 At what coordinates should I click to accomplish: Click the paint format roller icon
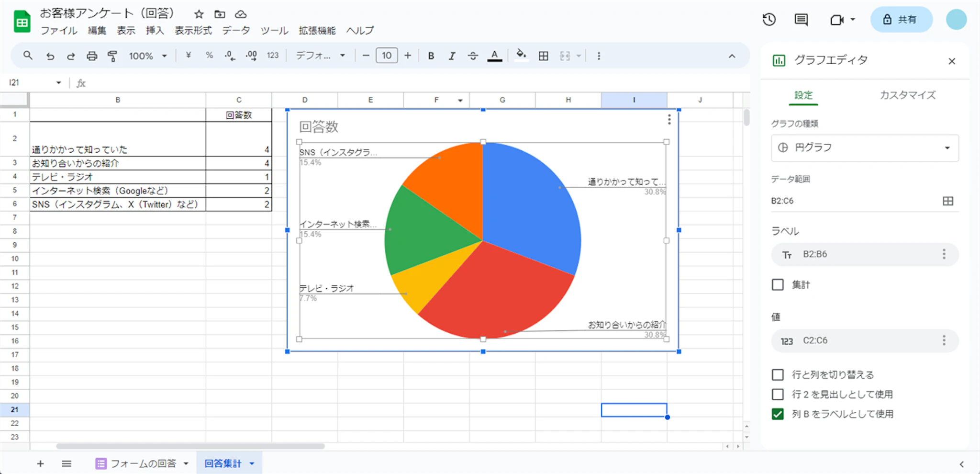[x=112, y=56]
